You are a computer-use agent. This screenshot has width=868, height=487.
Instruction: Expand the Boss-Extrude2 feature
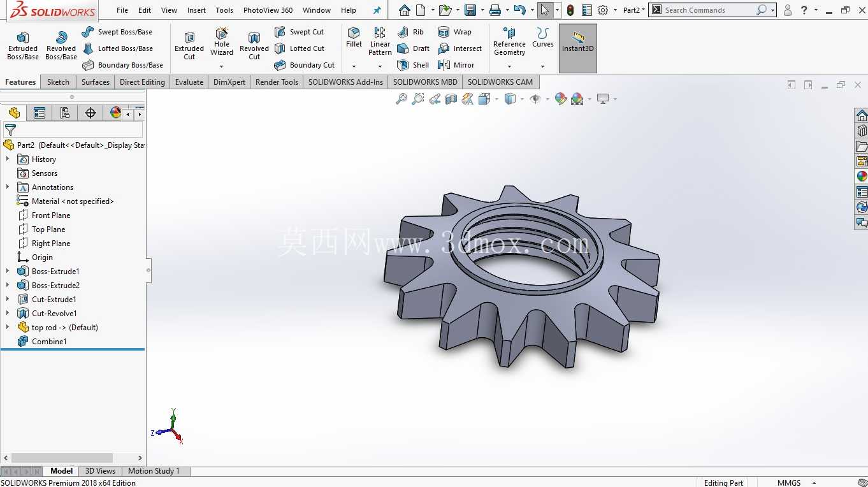(x=8, y=286)
